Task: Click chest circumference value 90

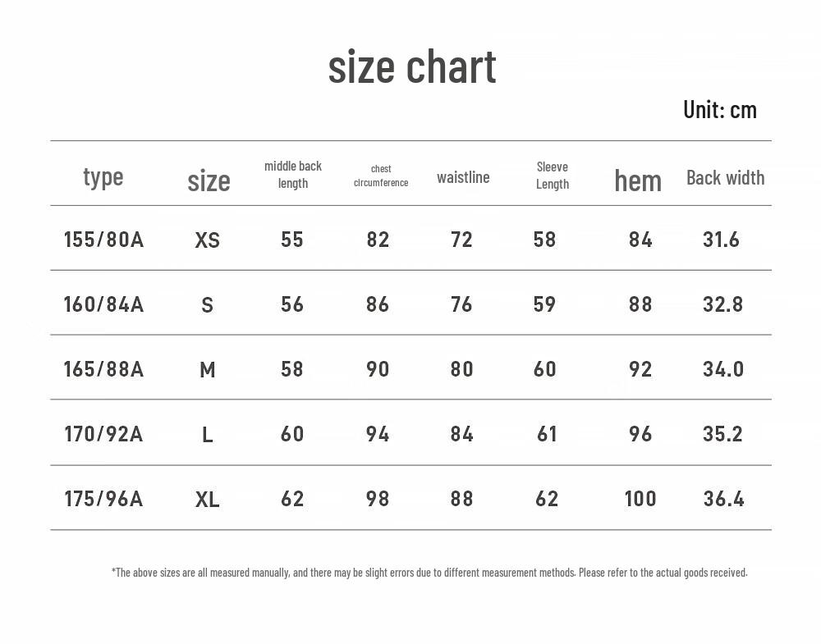Action: coord(378,369)
